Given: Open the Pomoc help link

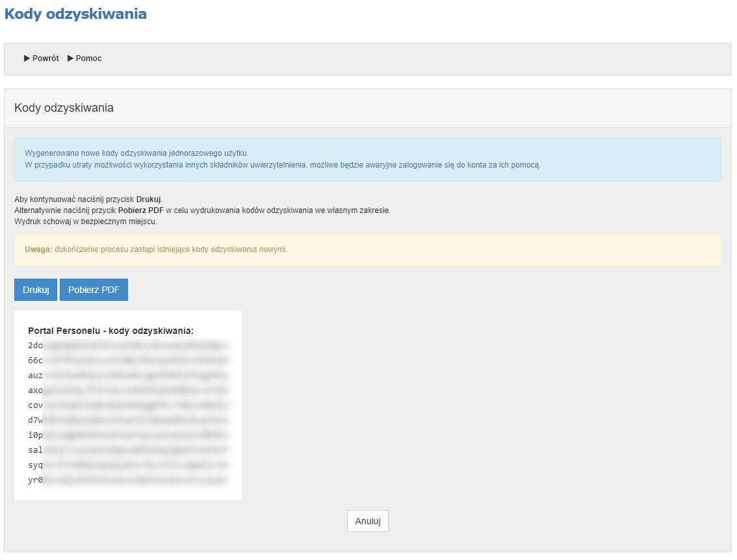Looking at the screenshot, I should pos(89,58).
